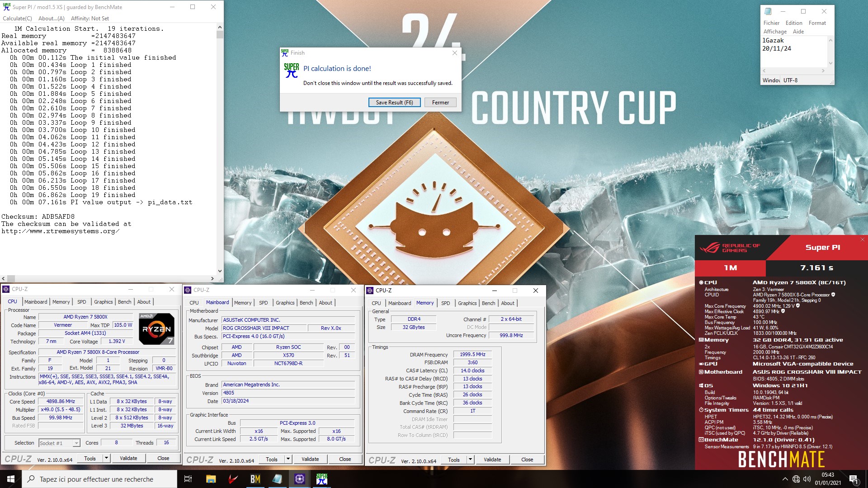Click vertical scrollbar up arrow in Super PI
The image size is (868, 488).
click(220, 28)
